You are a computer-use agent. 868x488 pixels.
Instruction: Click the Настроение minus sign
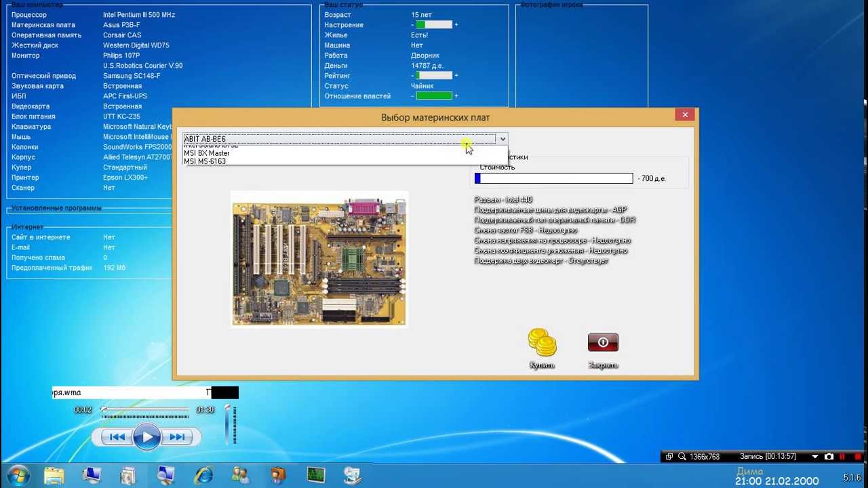click(x=412, y=25)
